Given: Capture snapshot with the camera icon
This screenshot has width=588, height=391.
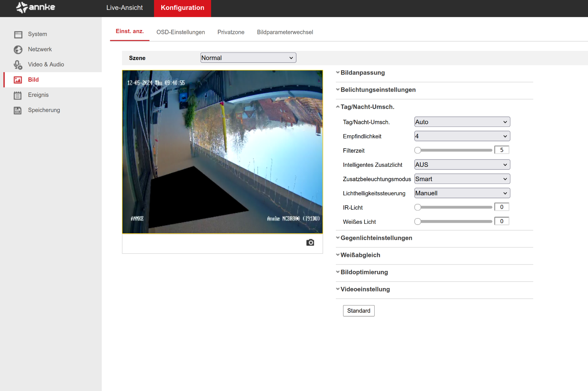Looking at the screenshot, I should 310,242.
